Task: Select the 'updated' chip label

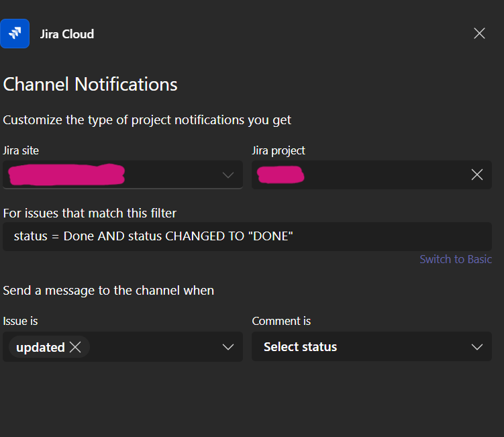Action: coord(40,347)
